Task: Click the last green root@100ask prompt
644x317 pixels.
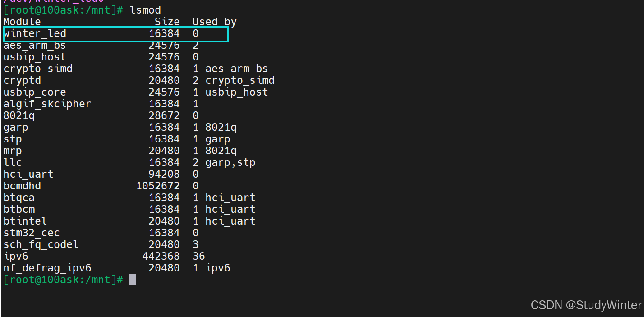Action: point(63,280)
